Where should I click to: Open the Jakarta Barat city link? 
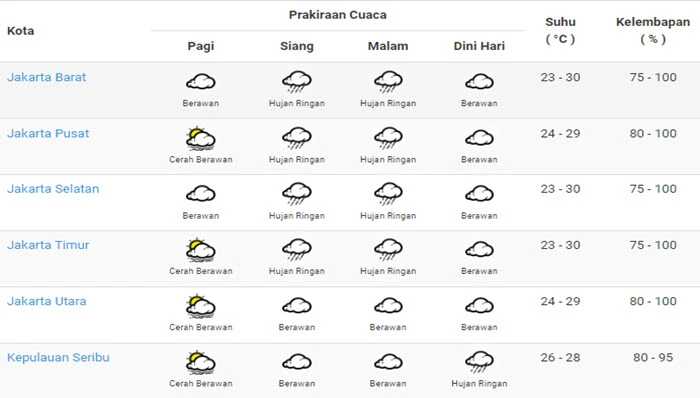[x=46, y=77]
